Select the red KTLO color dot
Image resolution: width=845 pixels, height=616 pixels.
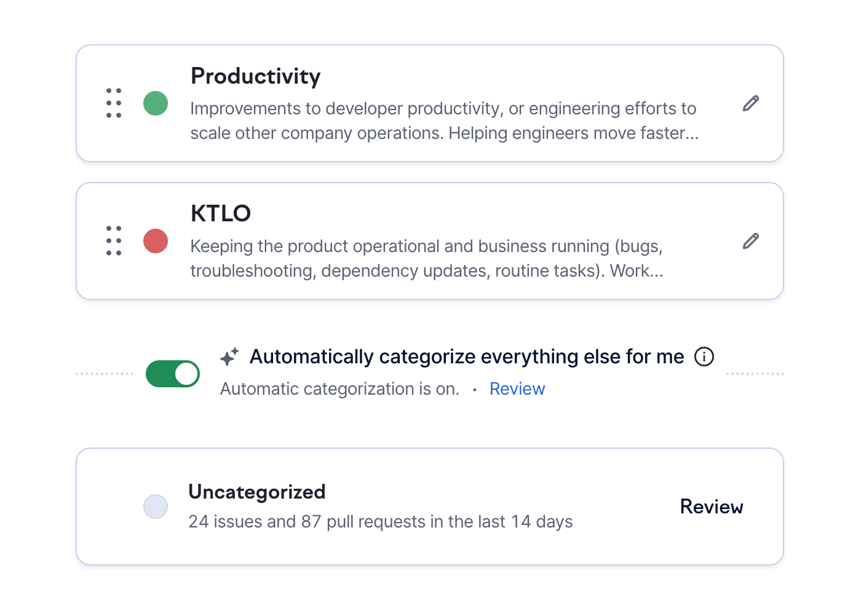point(156,241)
